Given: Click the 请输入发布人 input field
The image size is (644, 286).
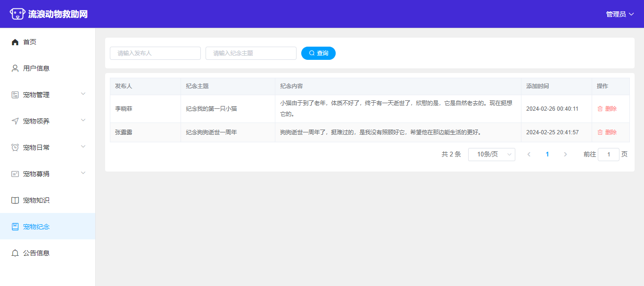Looking at the screenshot, I should tap(155, 53).
